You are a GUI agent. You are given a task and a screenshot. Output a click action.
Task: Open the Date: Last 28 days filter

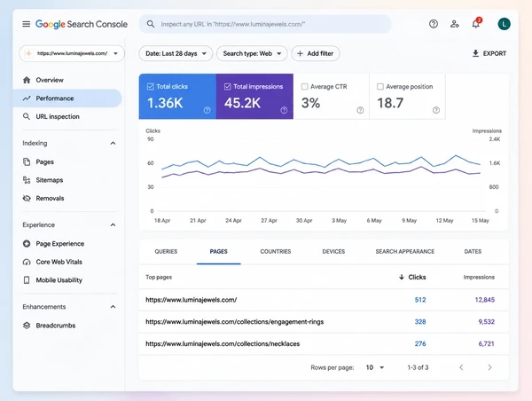[176, 53]
